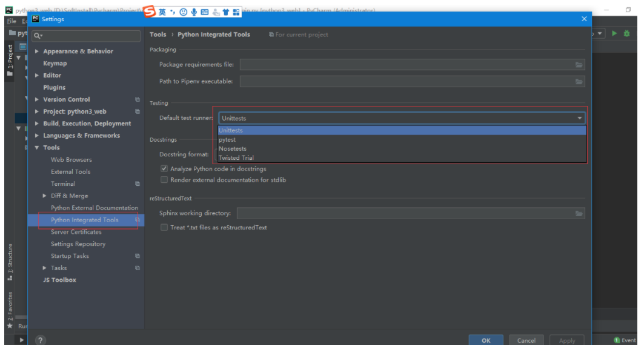
Task: Expand Diff & Merge node
Action: (44, 196)
